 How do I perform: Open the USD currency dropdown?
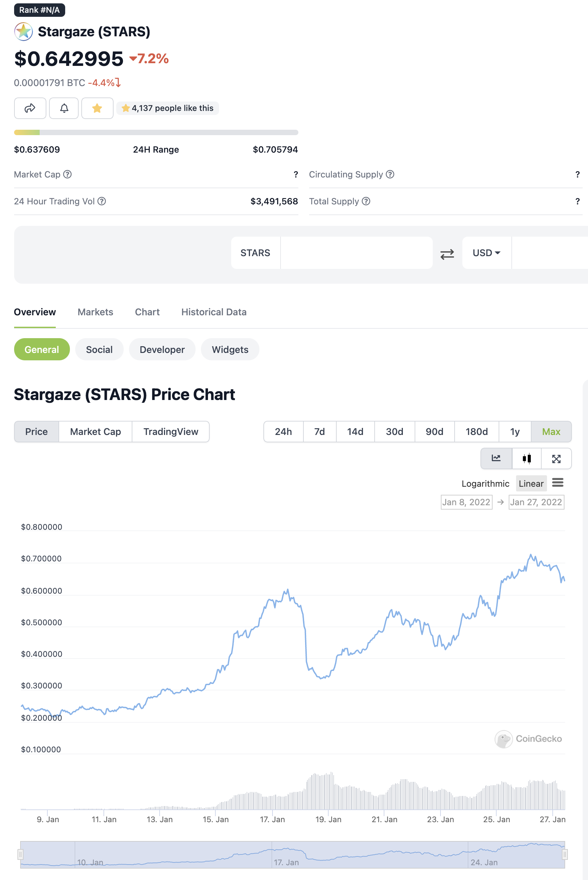487,253
